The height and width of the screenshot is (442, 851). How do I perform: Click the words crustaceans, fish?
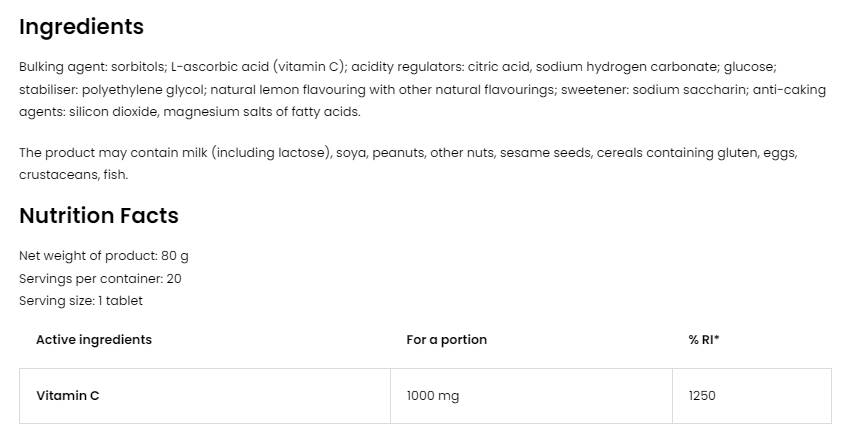73,175
